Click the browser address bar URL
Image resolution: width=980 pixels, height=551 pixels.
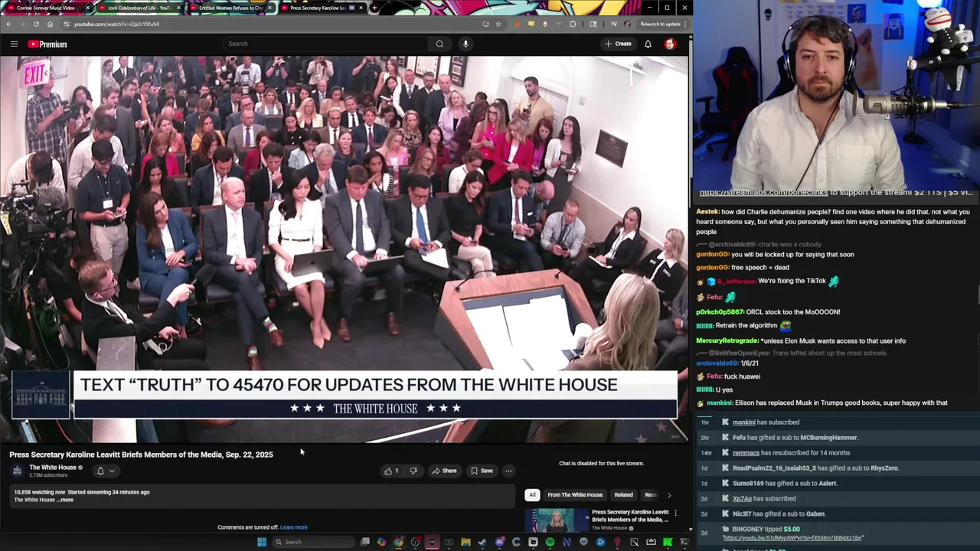116,24
